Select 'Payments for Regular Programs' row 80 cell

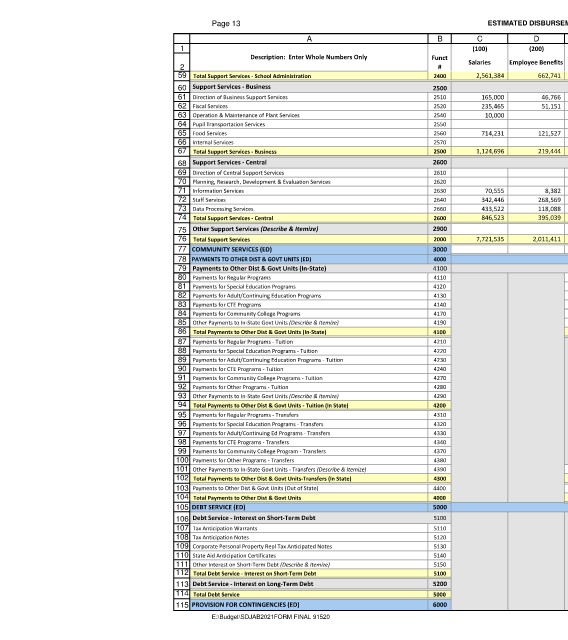309,277
